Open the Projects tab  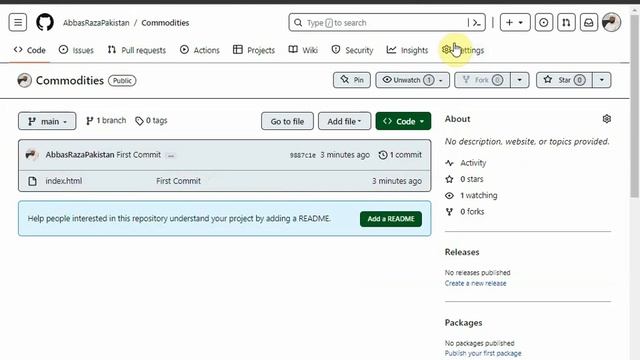tap(254, 50)
